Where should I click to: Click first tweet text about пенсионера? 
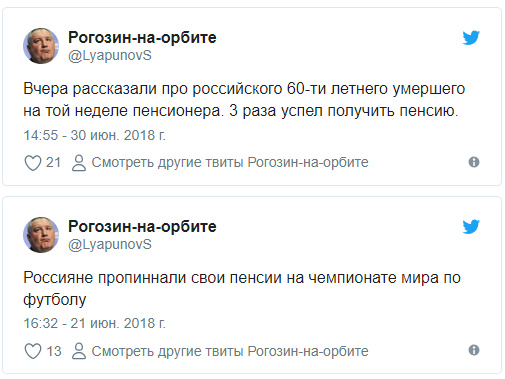pos(244,100)
